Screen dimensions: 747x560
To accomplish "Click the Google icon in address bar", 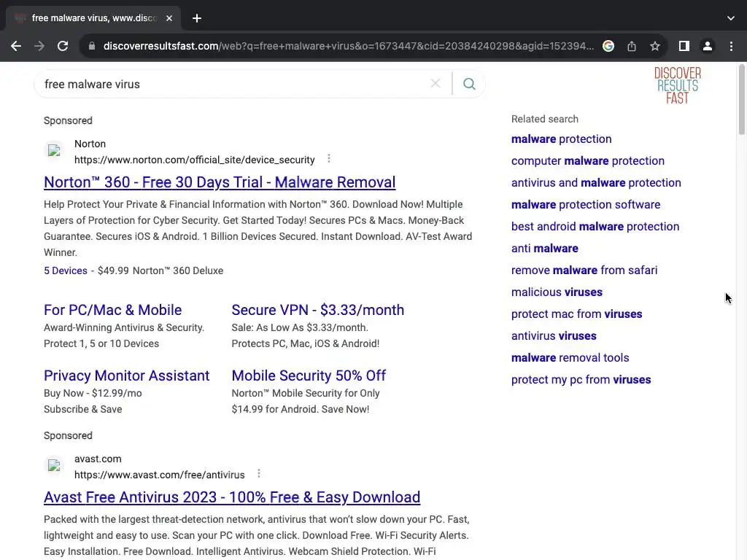I will pyautogui.click(x=608, y=46).
